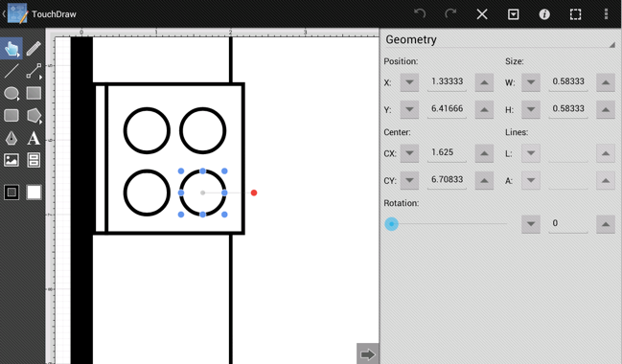
Task: Click the TouchDraw title text
Action: (54, 14)
